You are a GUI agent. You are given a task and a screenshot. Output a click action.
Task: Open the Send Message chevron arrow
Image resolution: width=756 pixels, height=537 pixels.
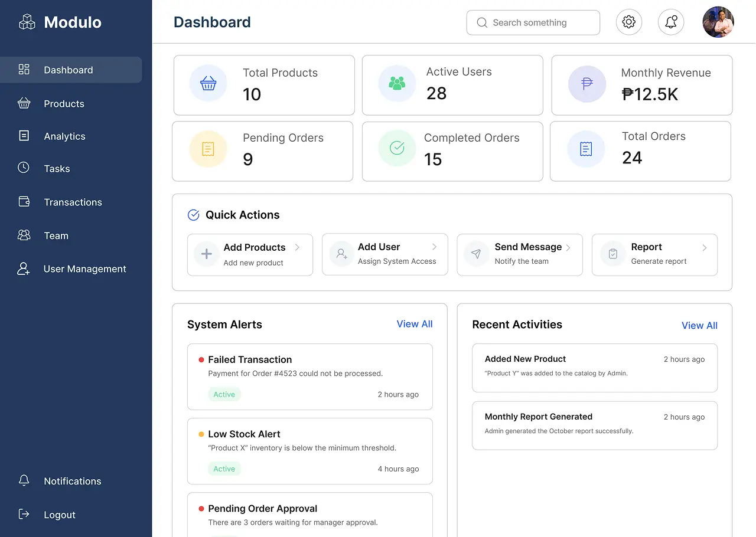tap(569, 247)
